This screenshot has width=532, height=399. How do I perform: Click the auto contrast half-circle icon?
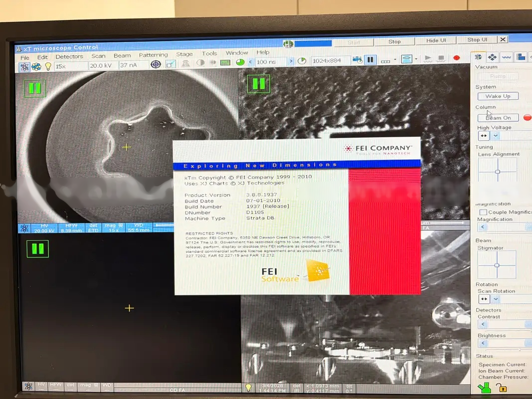pos(200,63)
